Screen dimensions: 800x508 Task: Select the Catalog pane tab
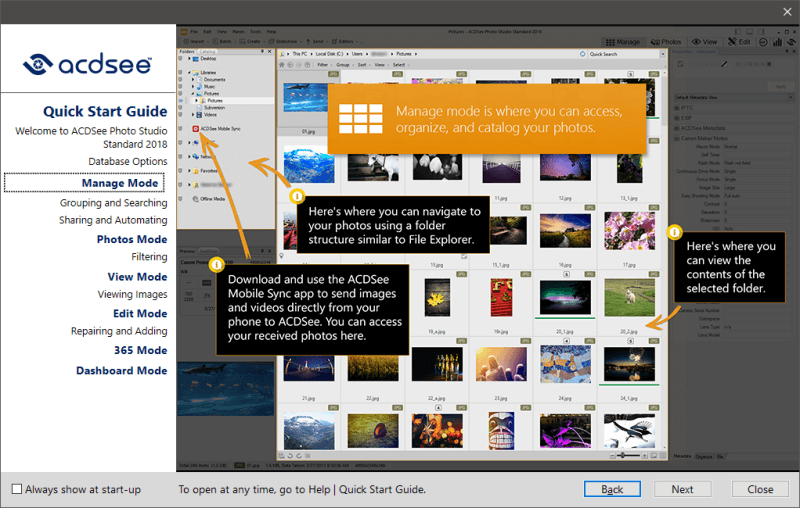tap(207, 52)
